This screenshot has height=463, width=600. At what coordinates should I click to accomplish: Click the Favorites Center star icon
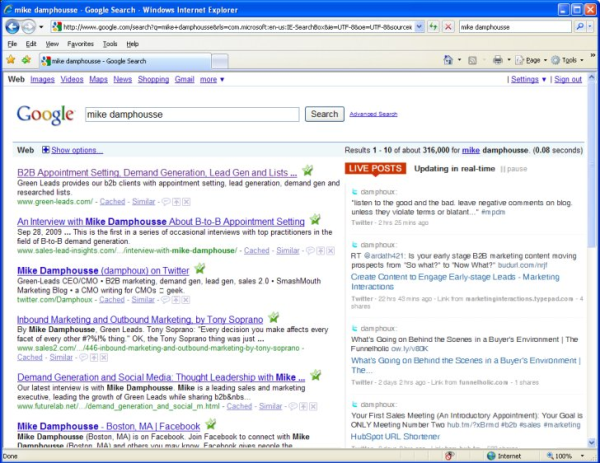click(11, 60)
